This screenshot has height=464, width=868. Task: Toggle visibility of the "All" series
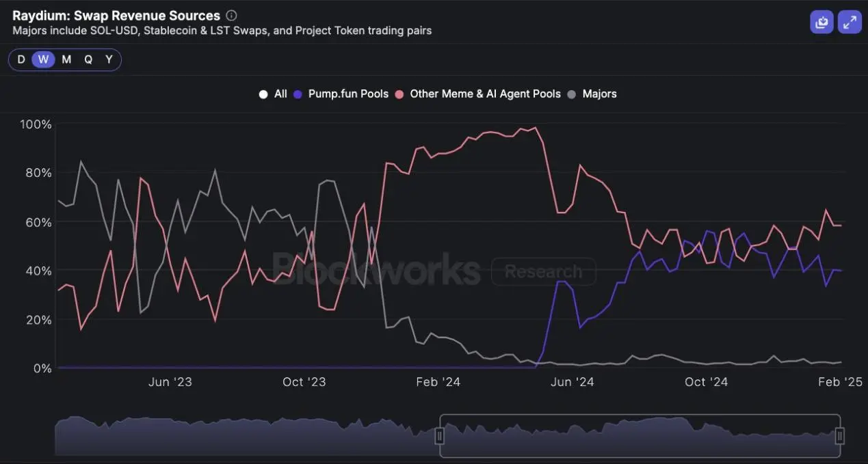coord(280,94)
